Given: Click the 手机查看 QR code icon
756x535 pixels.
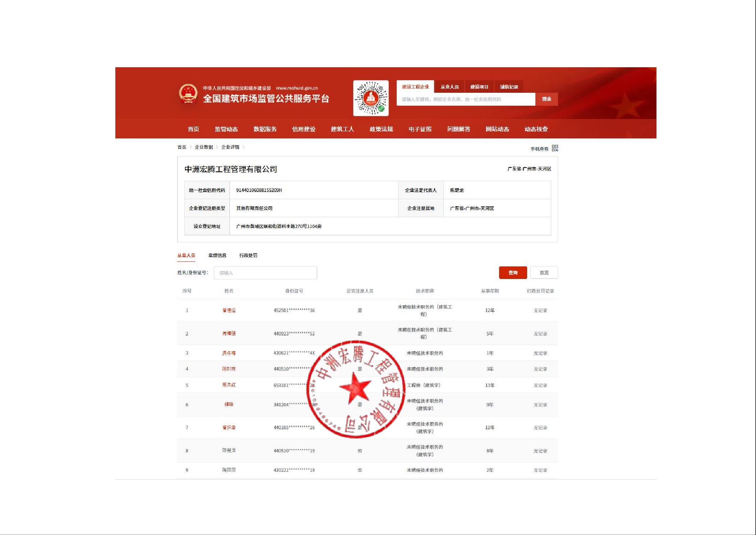Looking at the screenshot, I should [555, 148].
